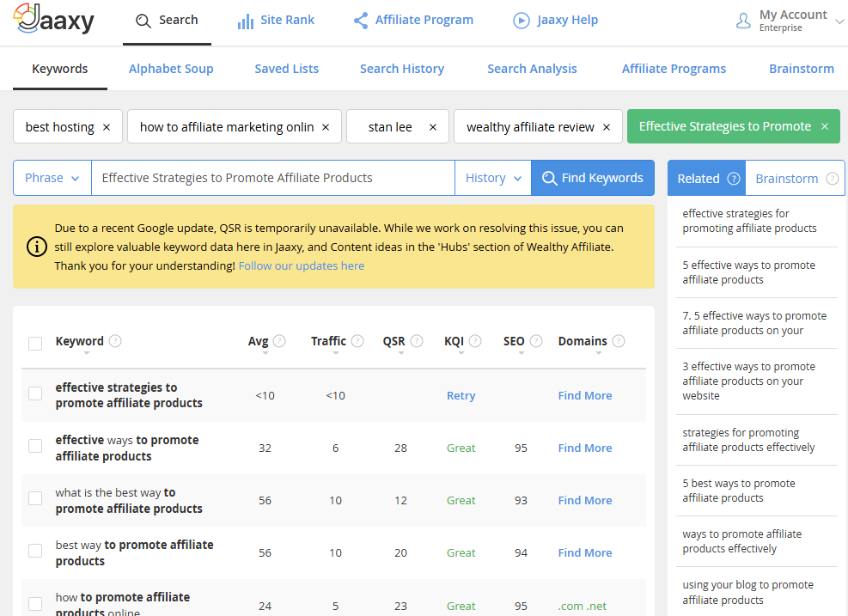Switch to the Alphabet Soup tab
The height and width of the screenshot is (616, 848).
point(171,69)
